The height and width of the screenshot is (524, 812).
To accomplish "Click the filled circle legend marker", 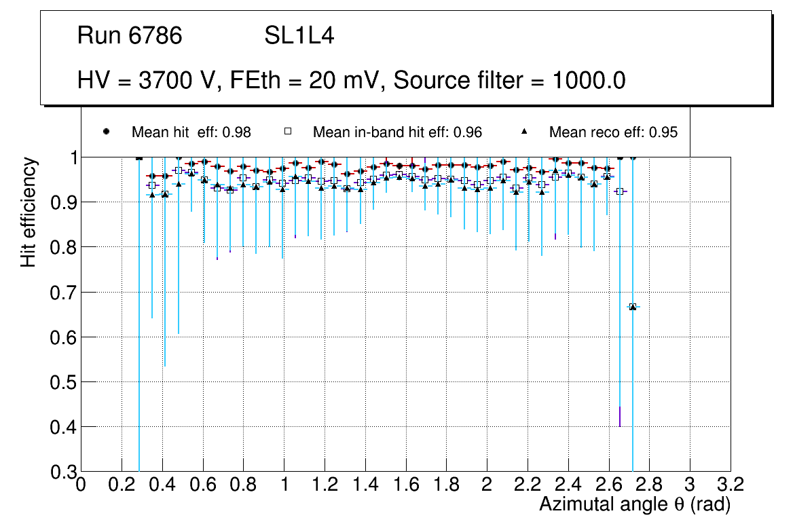I will click(107, 132).
